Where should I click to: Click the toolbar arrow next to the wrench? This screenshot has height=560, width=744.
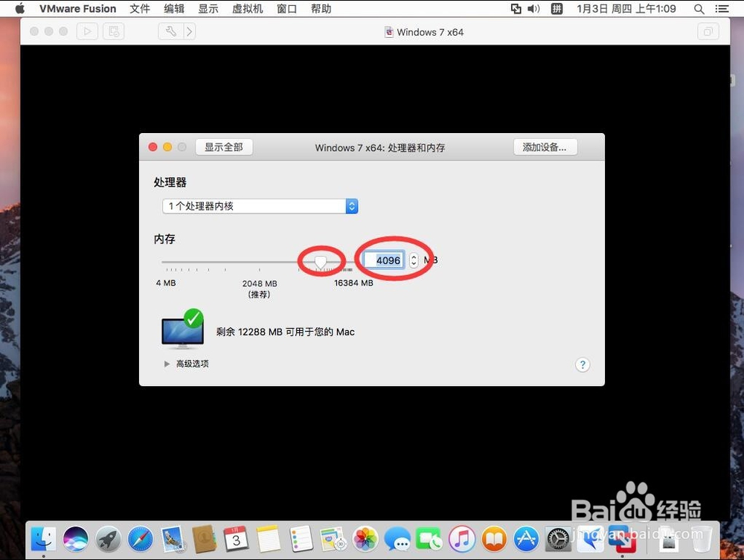coord(189,31)
